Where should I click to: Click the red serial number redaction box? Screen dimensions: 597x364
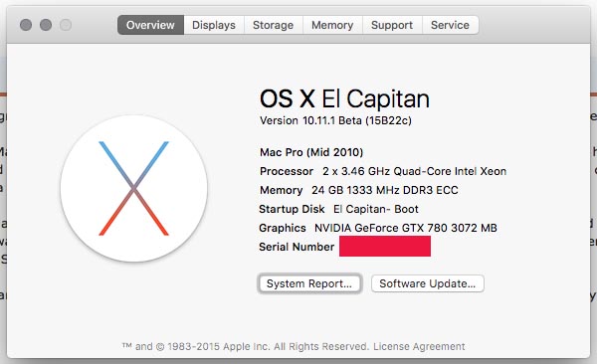tap(385, 246)
